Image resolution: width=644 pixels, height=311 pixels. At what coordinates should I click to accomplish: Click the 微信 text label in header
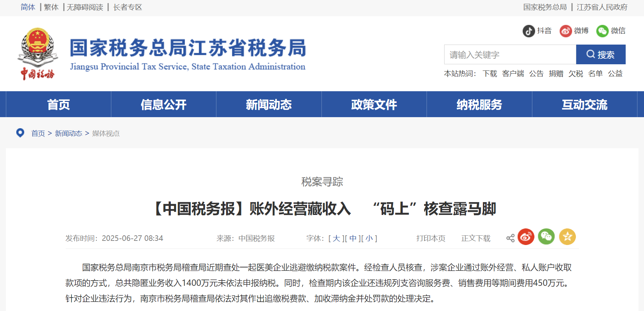tap(618, 31)
